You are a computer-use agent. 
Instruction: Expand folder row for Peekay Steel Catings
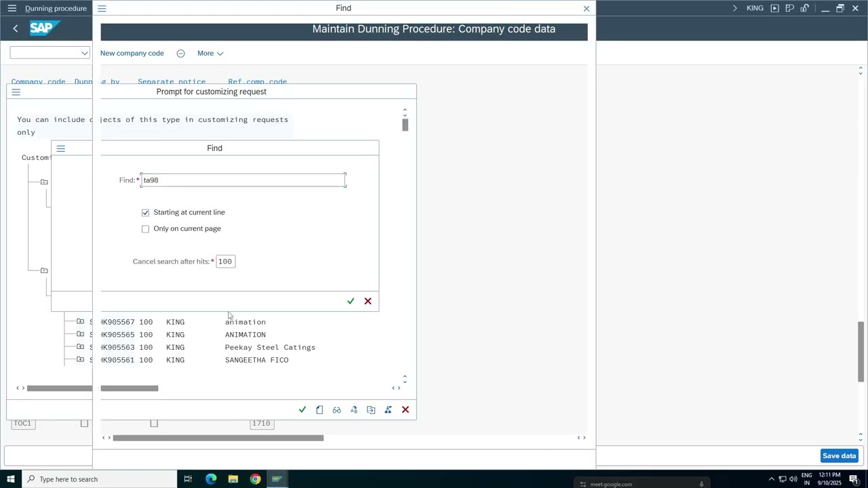coord(80,346)
